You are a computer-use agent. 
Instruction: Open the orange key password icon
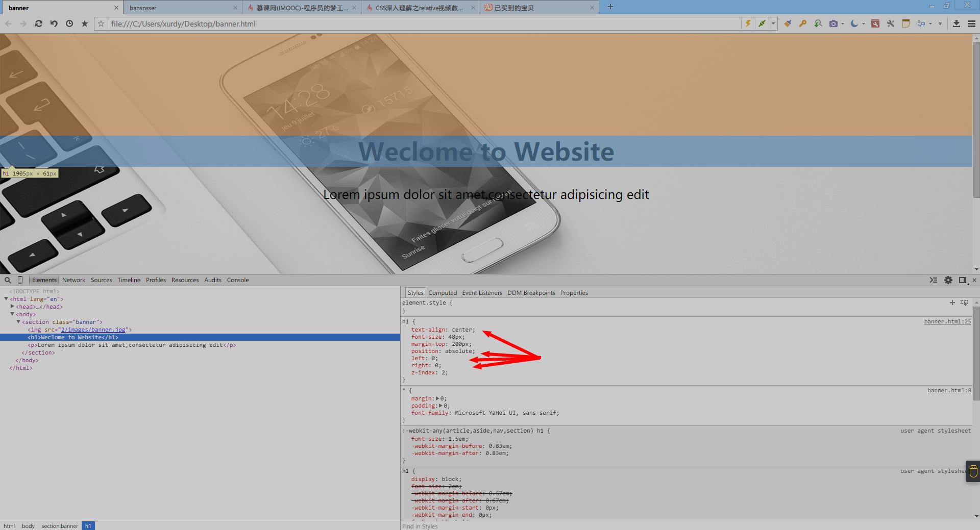click(803, 23)
